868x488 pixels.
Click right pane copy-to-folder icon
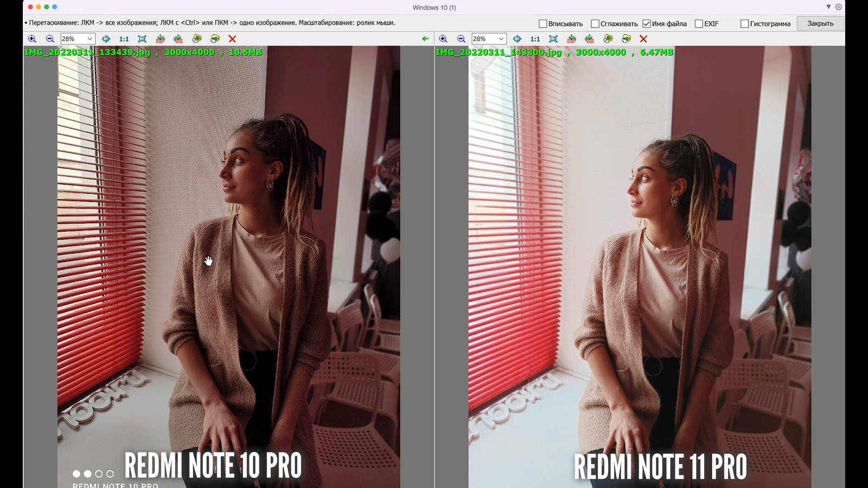click(x=608, y=39)
